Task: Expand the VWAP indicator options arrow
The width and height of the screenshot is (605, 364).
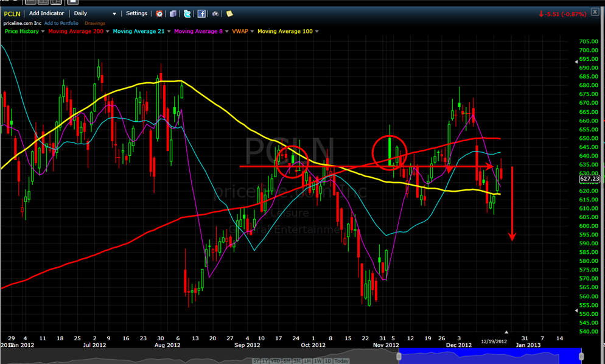Action: 251,32
